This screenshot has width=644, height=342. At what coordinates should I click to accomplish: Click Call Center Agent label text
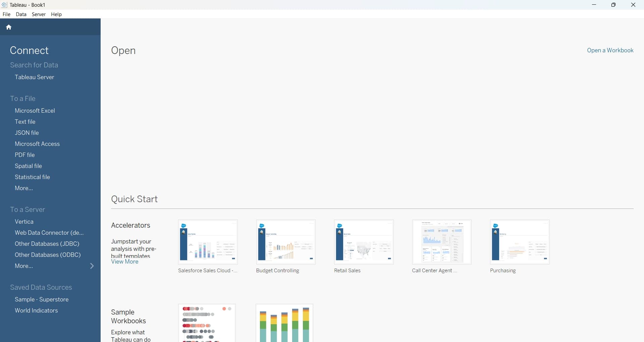[x=434, y=271]
